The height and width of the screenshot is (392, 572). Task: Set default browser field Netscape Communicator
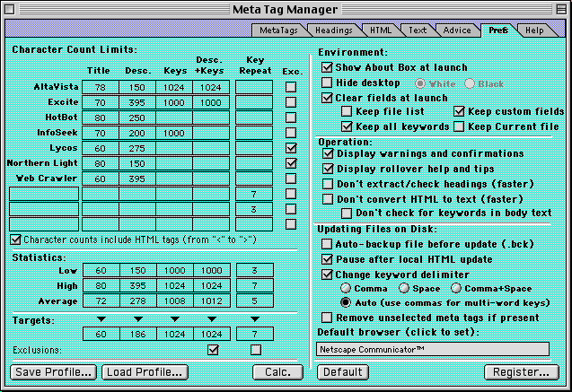click(433, 349)
